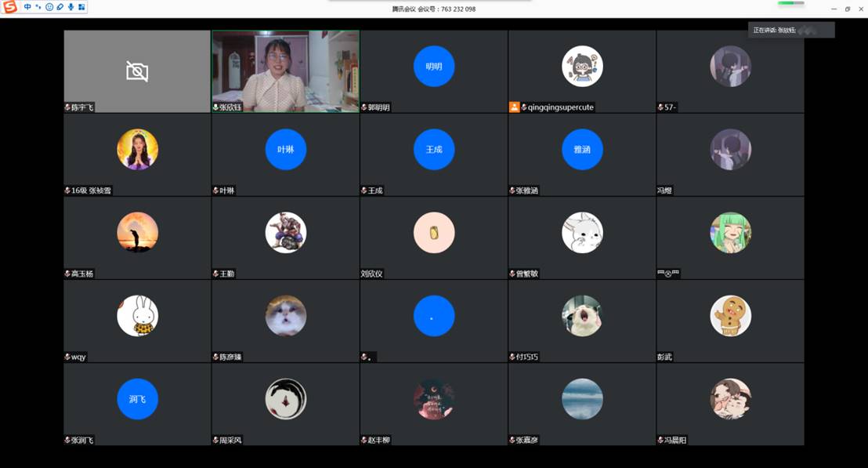
Task: Click the 明明 blue avatar circle
Action: [434, 67]
